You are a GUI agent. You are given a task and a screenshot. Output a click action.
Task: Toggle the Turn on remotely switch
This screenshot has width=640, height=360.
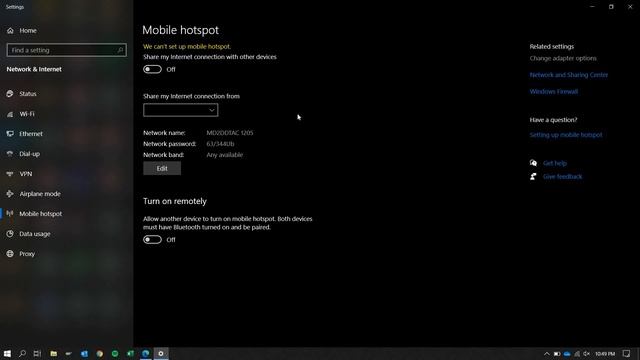coord(152,240)
